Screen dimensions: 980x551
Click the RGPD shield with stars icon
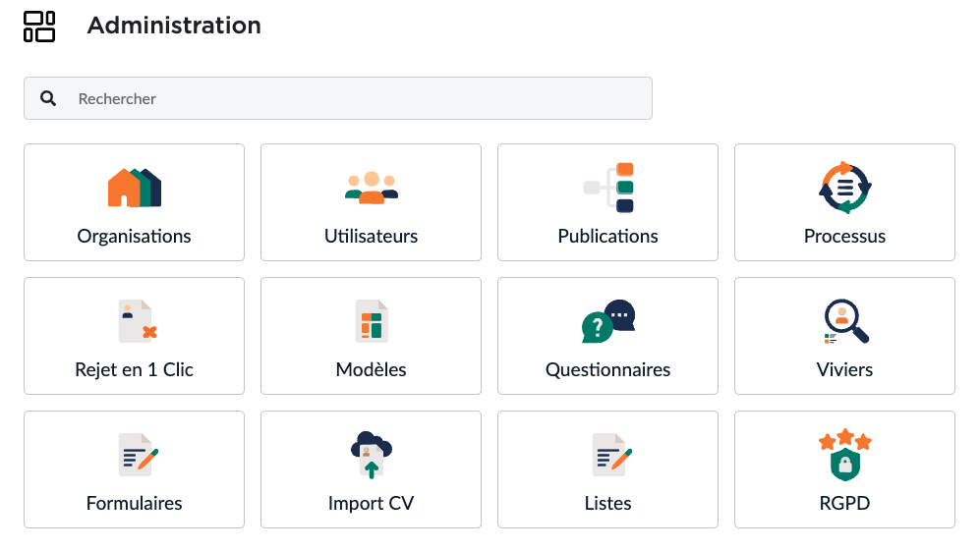[844, 455]
